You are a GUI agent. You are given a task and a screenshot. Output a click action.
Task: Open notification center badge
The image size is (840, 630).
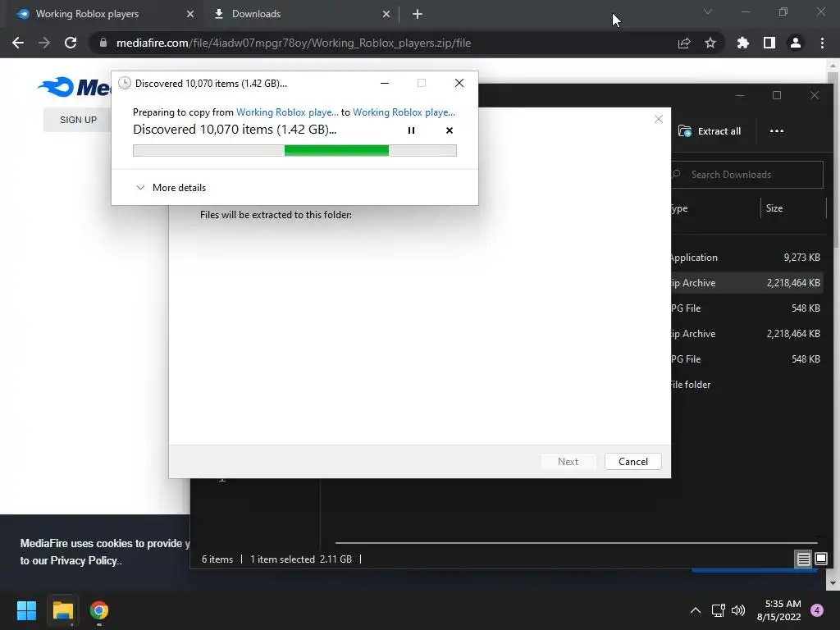[817, 610]
